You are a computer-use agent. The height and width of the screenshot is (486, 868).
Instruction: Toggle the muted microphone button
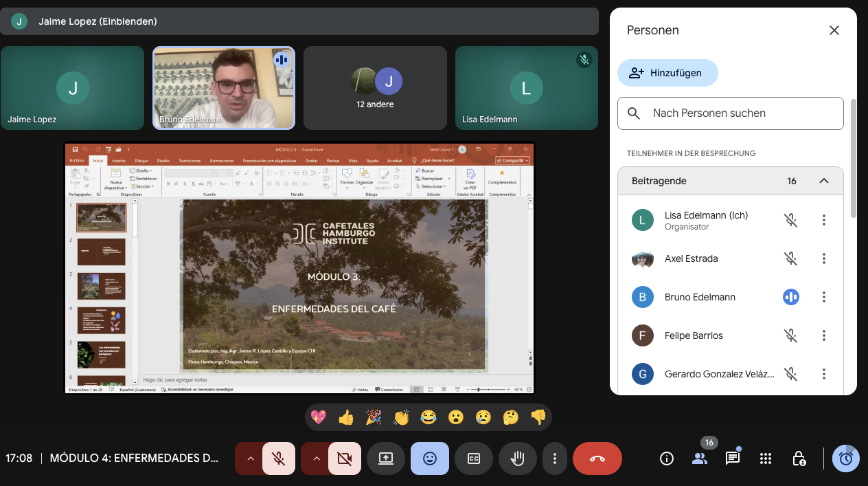(278, 459)
